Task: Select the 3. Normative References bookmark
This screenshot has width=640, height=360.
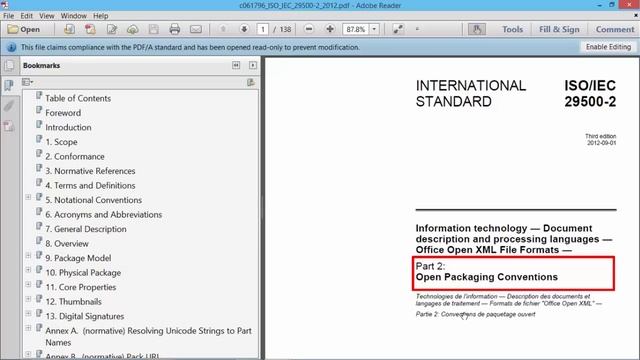Action: [90, 171]
